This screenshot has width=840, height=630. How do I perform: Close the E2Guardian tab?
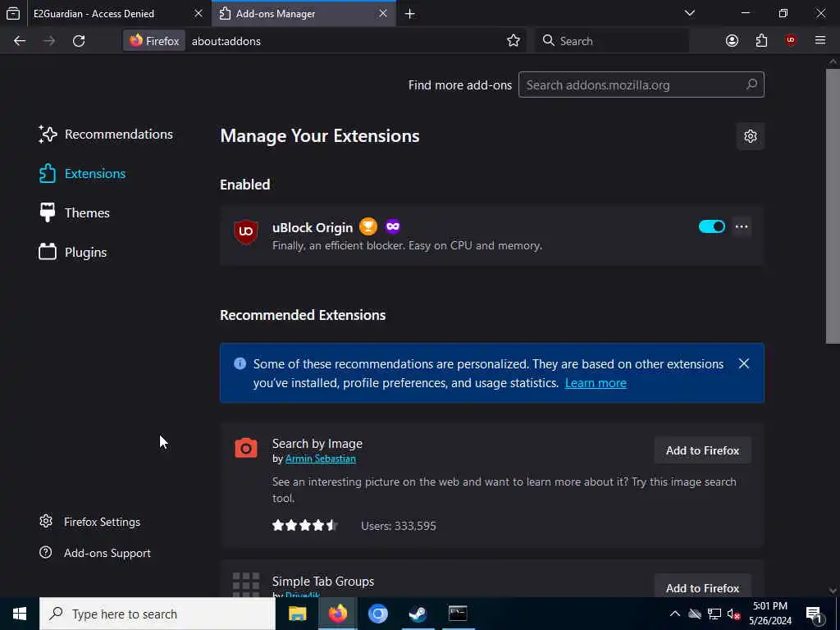[199, 13]
